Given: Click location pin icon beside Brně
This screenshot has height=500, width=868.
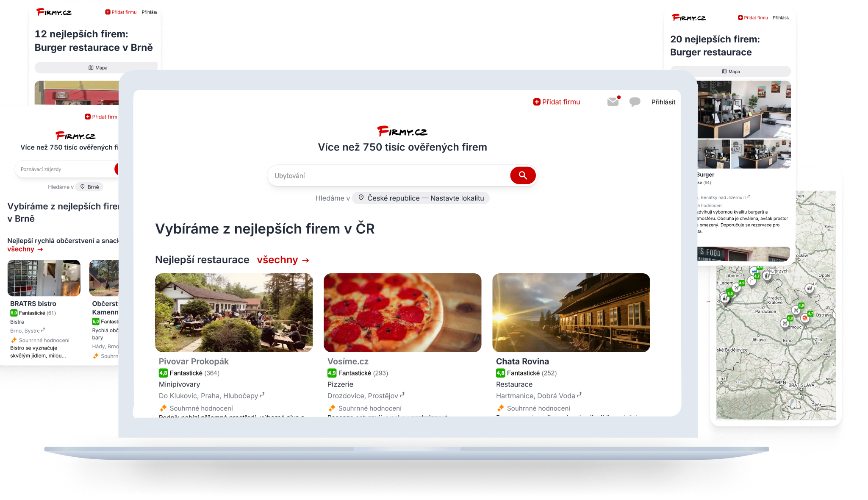Looking at the screenshot, I should click(x=83, y=186).
